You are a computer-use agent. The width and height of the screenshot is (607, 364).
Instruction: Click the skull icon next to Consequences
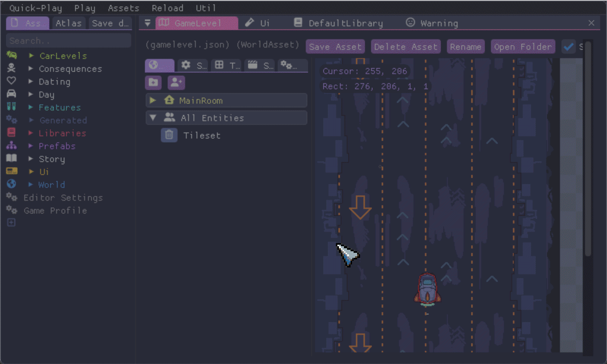11,68
